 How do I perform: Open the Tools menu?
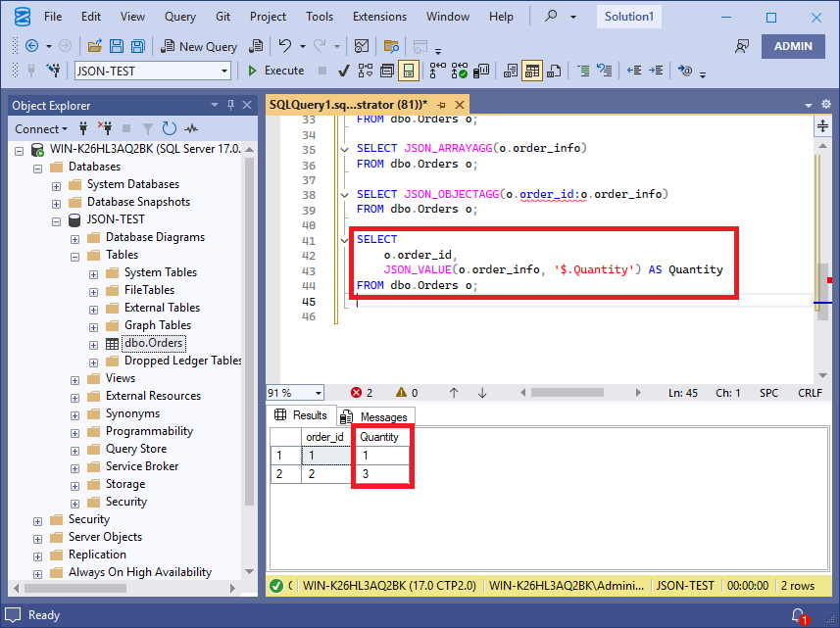(x=320, y=17)
